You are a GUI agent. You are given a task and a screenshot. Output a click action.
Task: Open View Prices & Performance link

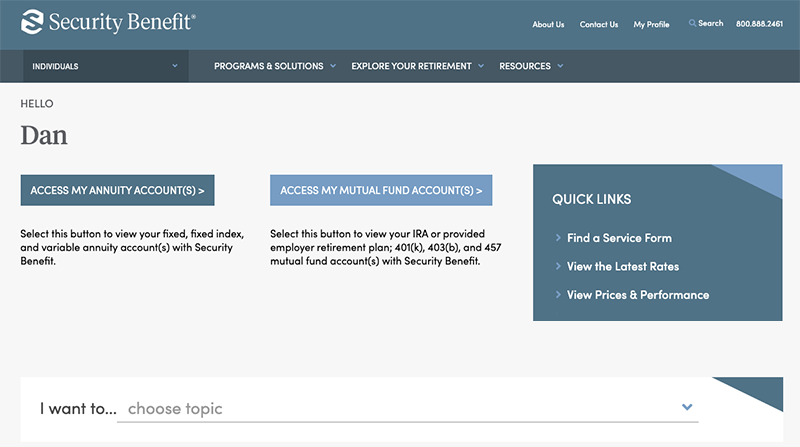(x=638, y=295)
